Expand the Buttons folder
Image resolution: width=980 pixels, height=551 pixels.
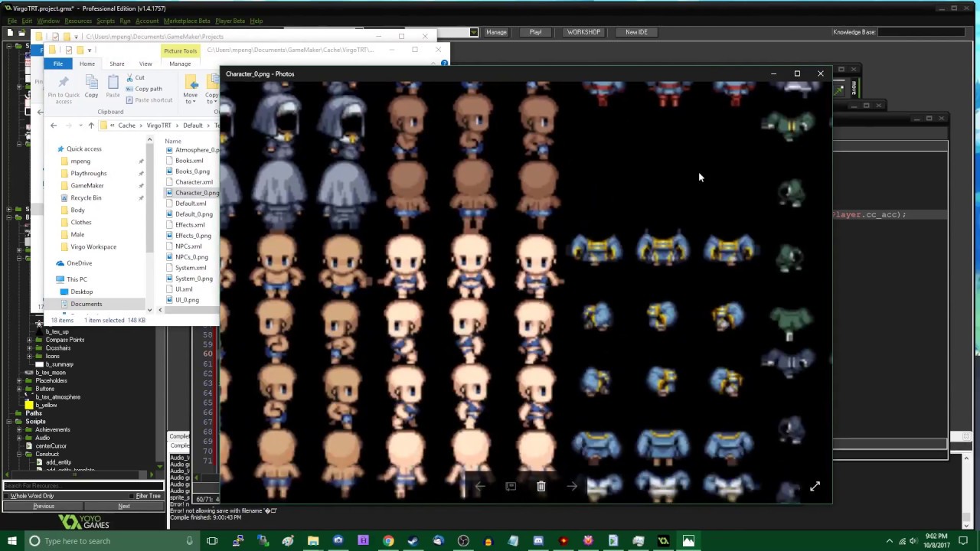pos(20,389)
